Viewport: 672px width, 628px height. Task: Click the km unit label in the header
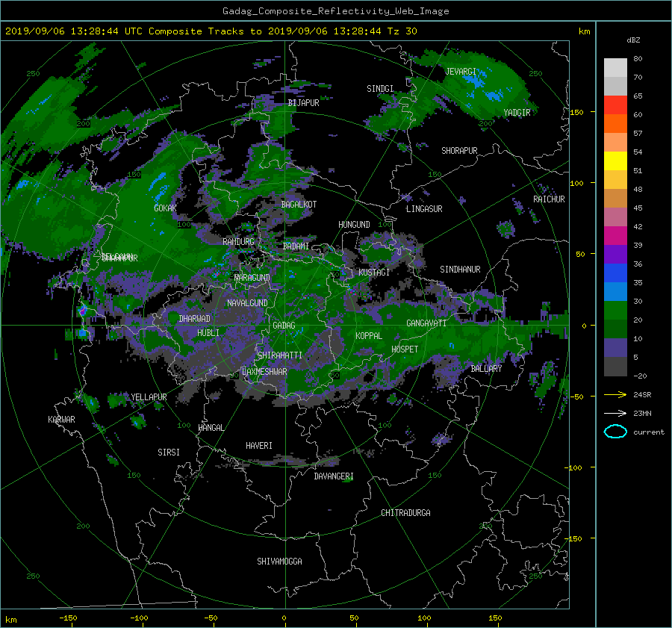click(x=584, y=31)
